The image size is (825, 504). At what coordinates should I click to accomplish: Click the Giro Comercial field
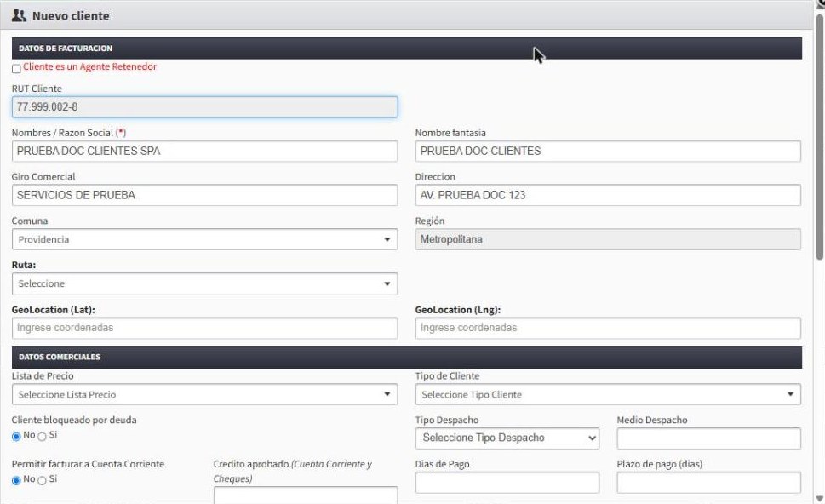[x=204, y=195]
